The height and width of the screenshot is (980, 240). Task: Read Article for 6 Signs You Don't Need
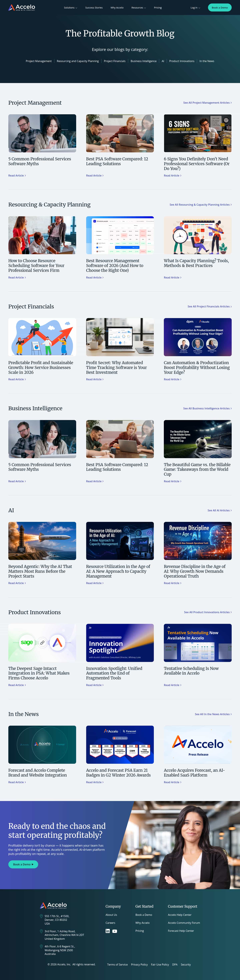172,176
